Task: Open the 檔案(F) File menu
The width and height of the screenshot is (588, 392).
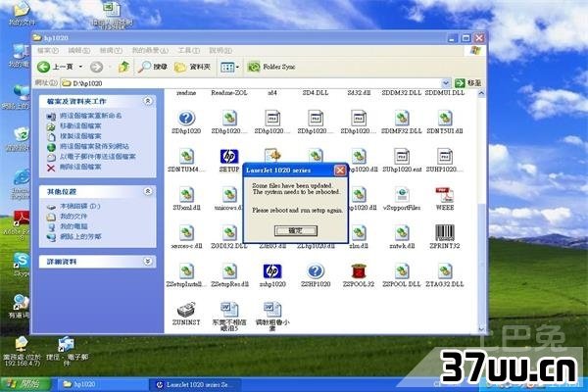Action: point(48,50)
